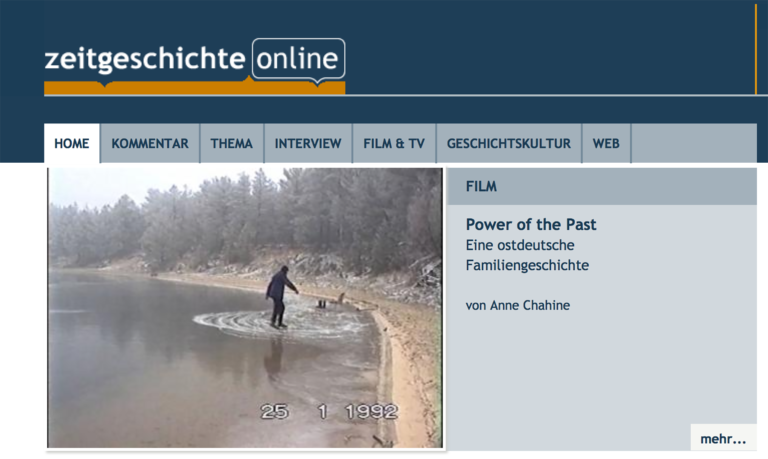Open the FILM & TV tab

pos(394,144)
